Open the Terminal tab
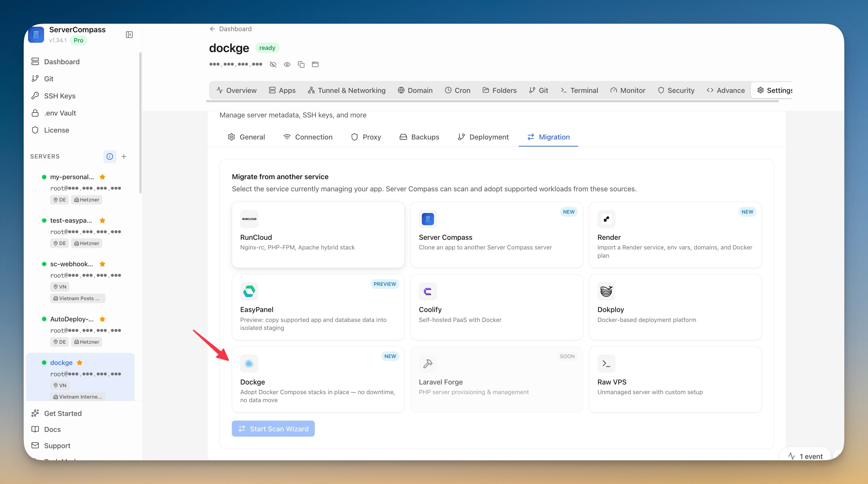 click(x=580, y=90)
